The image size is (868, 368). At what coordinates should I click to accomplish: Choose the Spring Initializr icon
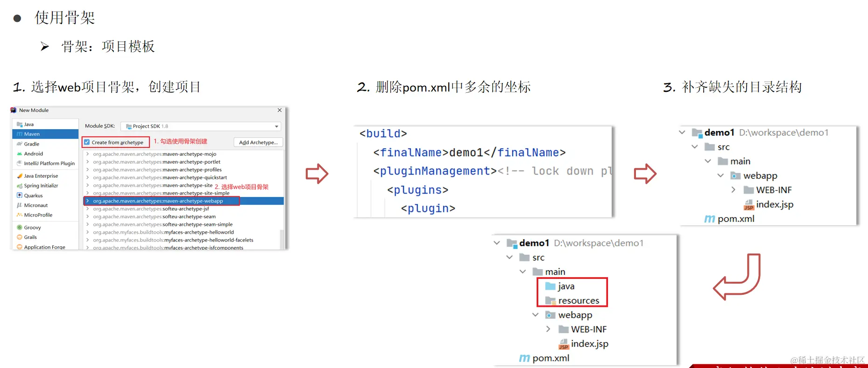point(20,186)
